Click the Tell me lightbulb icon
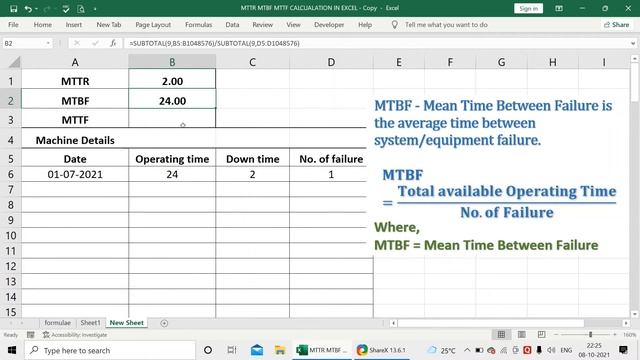The width and height of the screenshot is (640, 360). click(x=394, y=24)
